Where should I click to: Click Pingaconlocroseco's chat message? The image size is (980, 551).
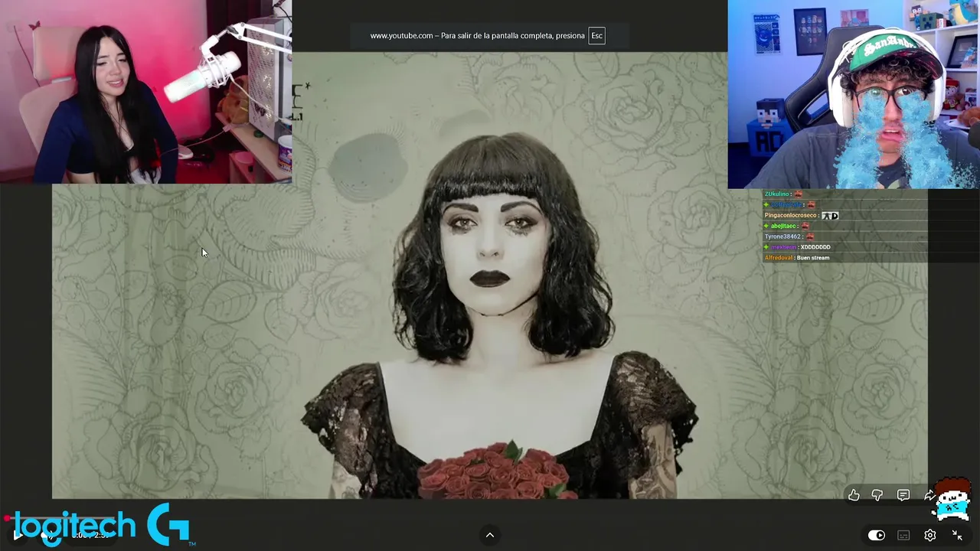(801, 215)
